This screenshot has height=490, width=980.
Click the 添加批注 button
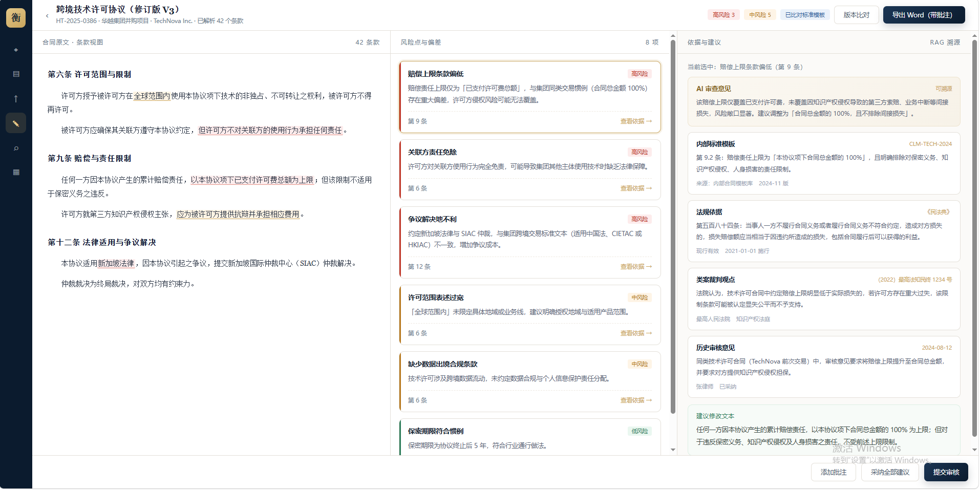pos(833,472)
